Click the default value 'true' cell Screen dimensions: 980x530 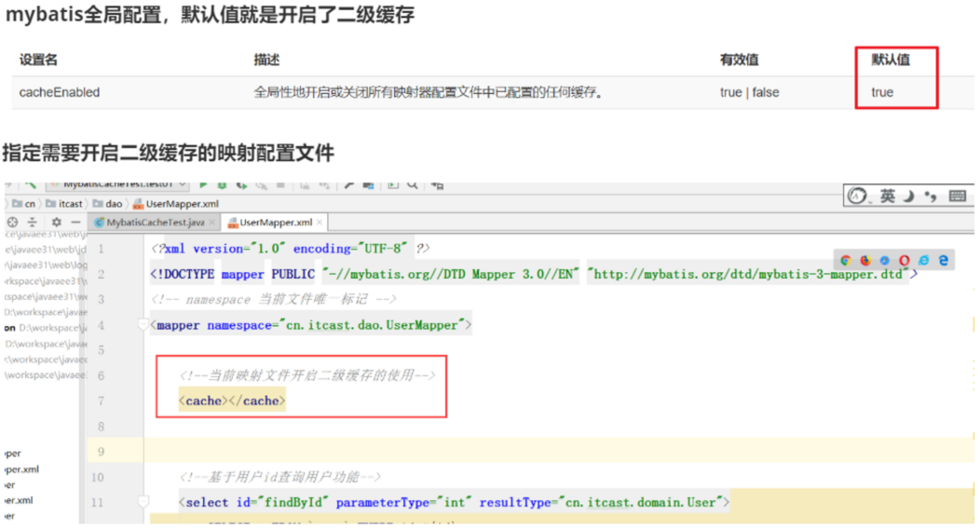(882, 92)
